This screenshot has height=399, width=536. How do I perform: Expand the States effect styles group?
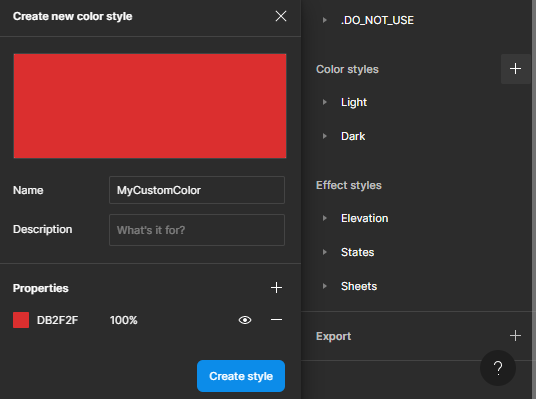point(324,252)
